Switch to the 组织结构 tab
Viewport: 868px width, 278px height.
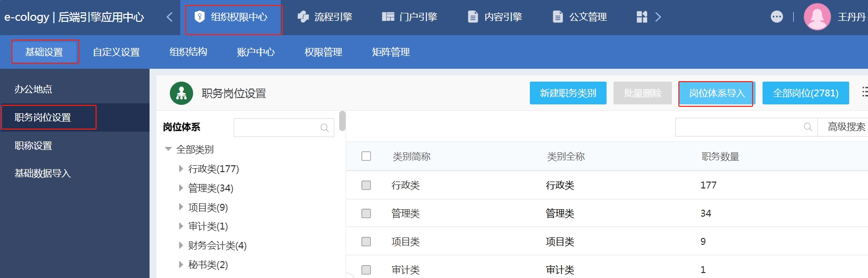coord(188,52)
